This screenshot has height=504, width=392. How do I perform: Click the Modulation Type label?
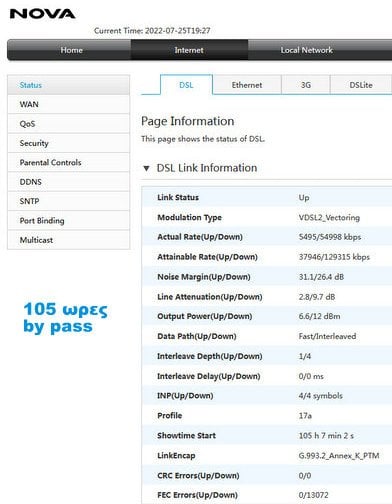tap(189, 217)
